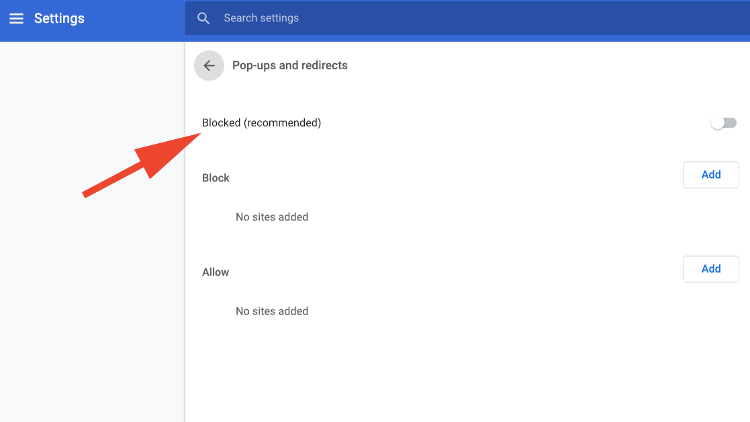This screenshot has width=750, height=422.
Task: Select the Pop-ups and redirects heading
Action: coord(290,65)
